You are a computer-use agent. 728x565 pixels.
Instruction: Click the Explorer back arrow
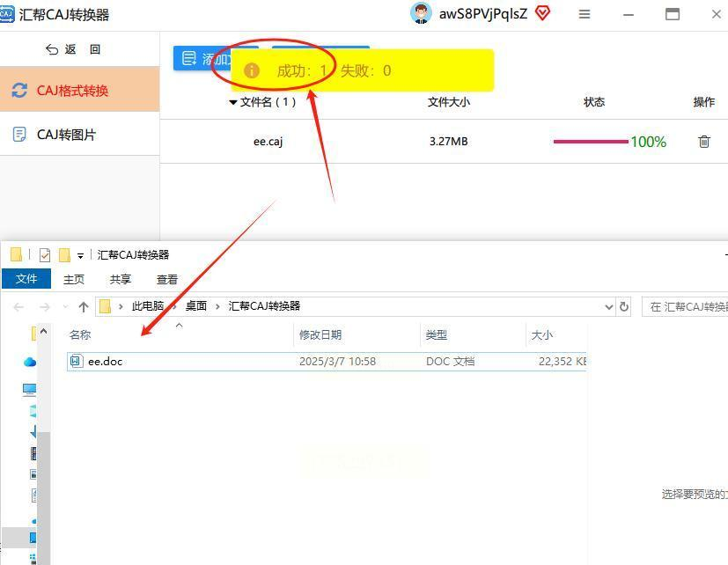18,307
